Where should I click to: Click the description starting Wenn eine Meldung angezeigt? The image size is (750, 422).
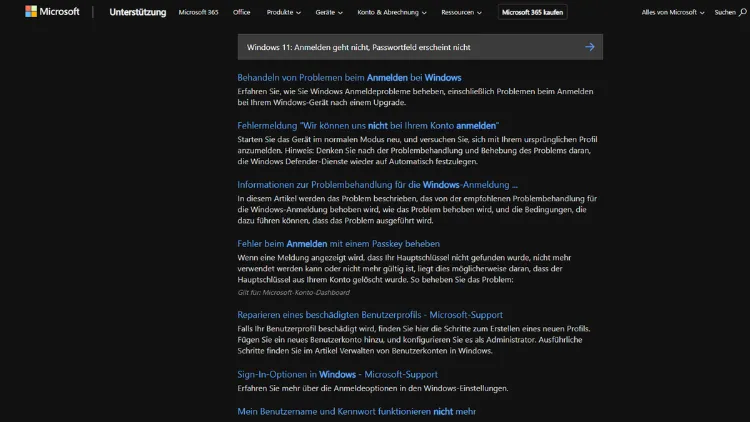click(404, 268)
